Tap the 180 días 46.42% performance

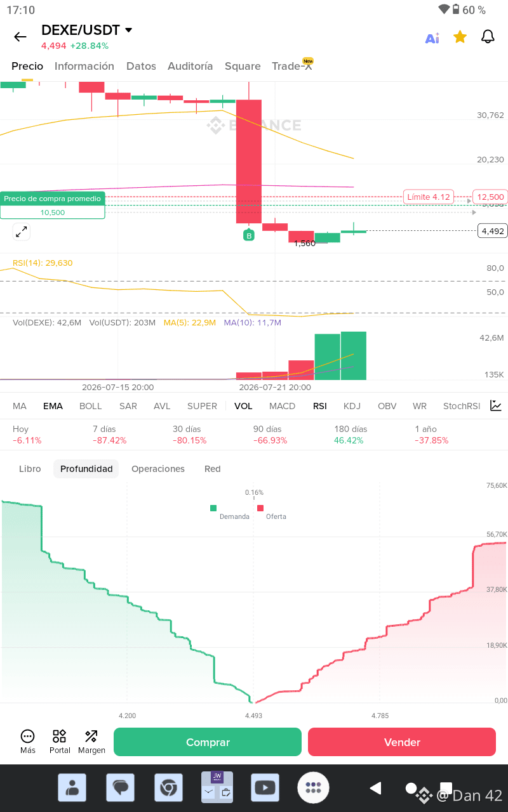point(351,435)
